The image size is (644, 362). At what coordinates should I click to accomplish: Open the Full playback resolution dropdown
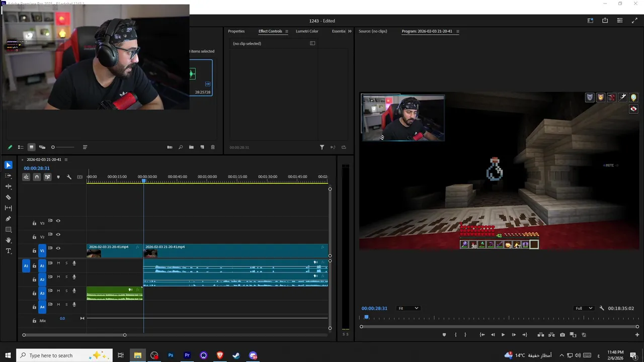[584, 308]
